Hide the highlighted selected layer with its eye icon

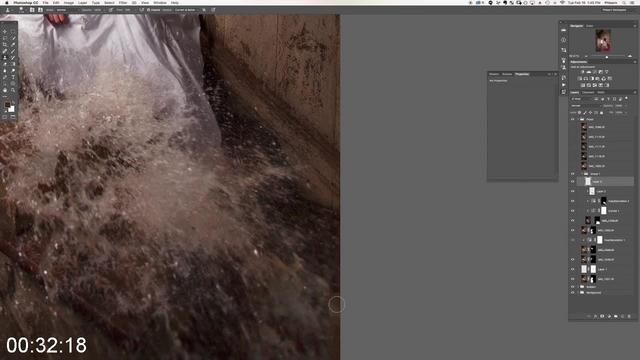pyautogui.click(x=573, y=182)
